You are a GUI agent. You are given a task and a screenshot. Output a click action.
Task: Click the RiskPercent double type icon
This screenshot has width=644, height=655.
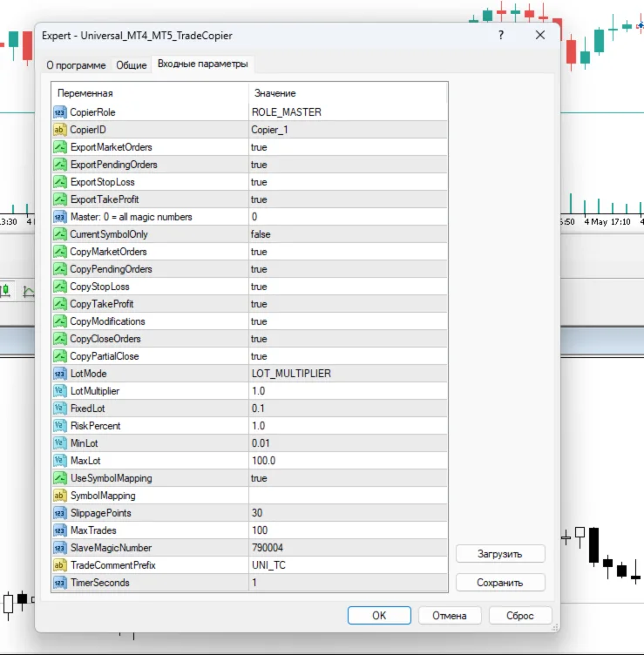click(60, 426)
